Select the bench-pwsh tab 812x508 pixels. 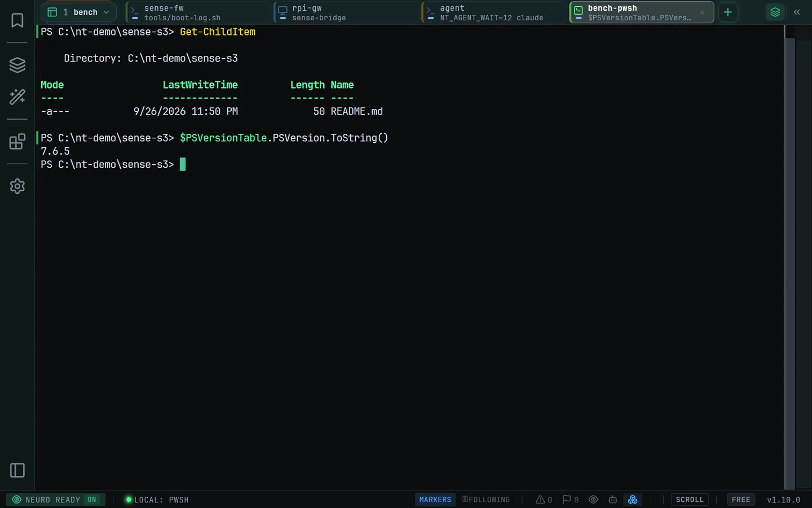tap(642, 12)
